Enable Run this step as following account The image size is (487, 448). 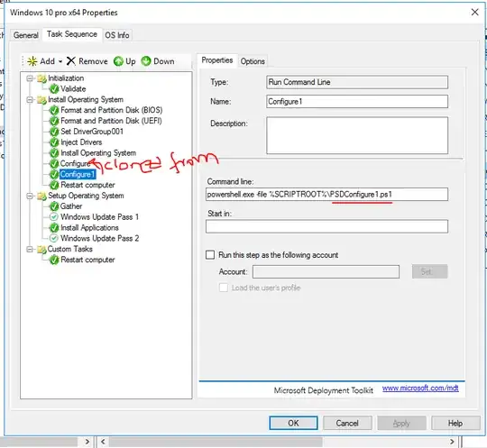[x=210, y=255]
